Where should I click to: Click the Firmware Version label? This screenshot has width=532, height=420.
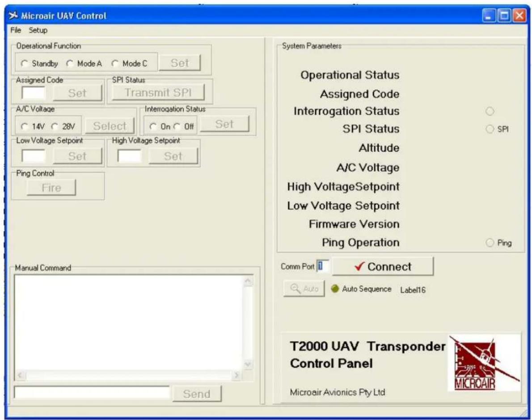tap(354, 224)
